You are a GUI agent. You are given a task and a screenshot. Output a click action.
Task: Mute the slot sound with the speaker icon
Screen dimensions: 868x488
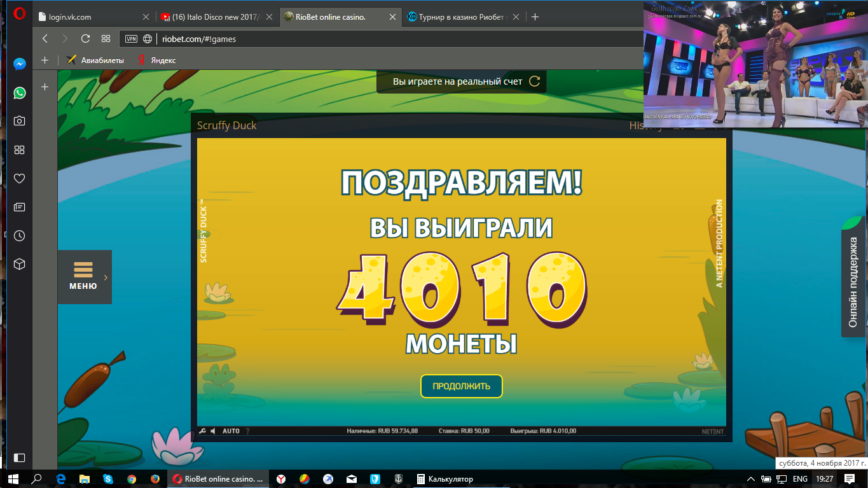(x=212, y=431)
